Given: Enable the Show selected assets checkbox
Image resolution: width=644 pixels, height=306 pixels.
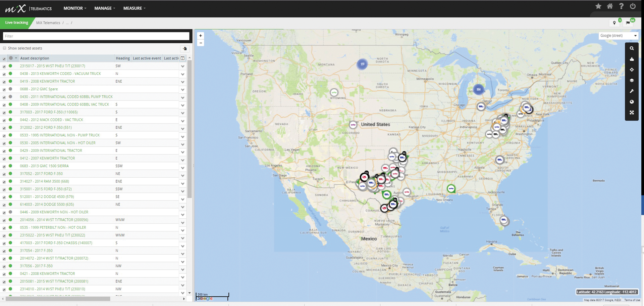Looking at the screenshot, I should pyautogui.click(x=4, y=48).
